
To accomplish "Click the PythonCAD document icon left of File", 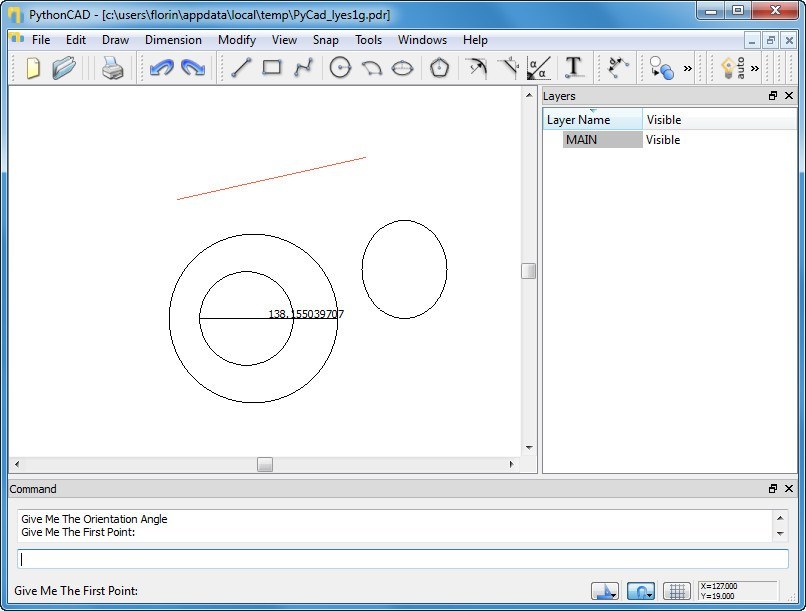I will coord(17,38).
